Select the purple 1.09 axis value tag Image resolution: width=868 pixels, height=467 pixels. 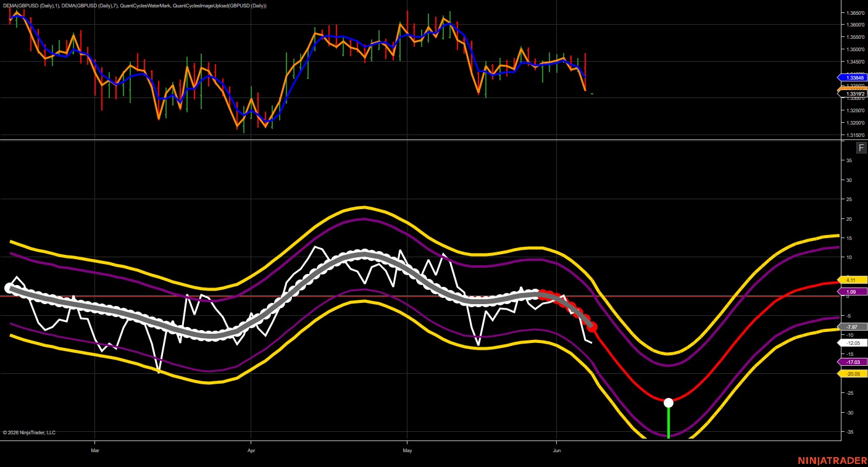point(853,291)
